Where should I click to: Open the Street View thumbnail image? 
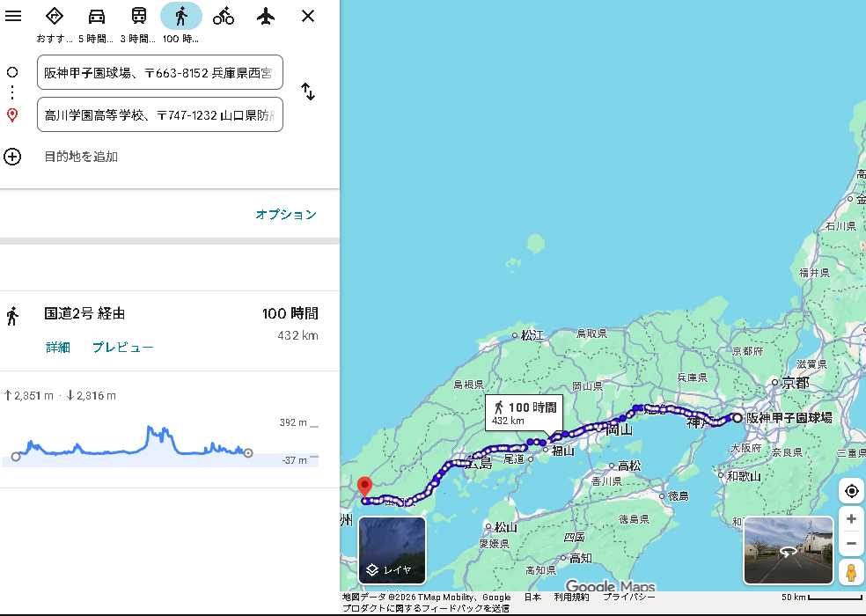tap(788, 550)
